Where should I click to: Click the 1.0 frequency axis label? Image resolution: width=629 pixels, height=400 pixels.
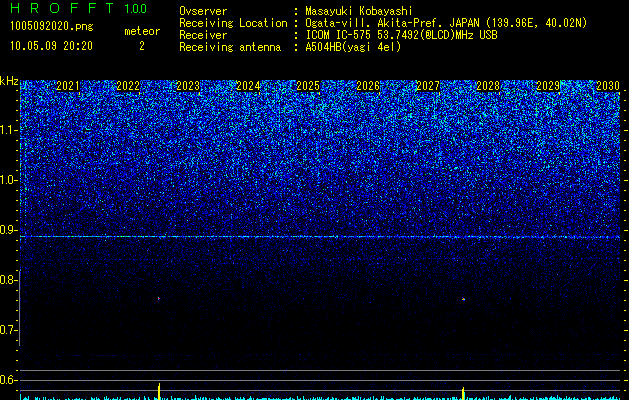click(7, 180)
